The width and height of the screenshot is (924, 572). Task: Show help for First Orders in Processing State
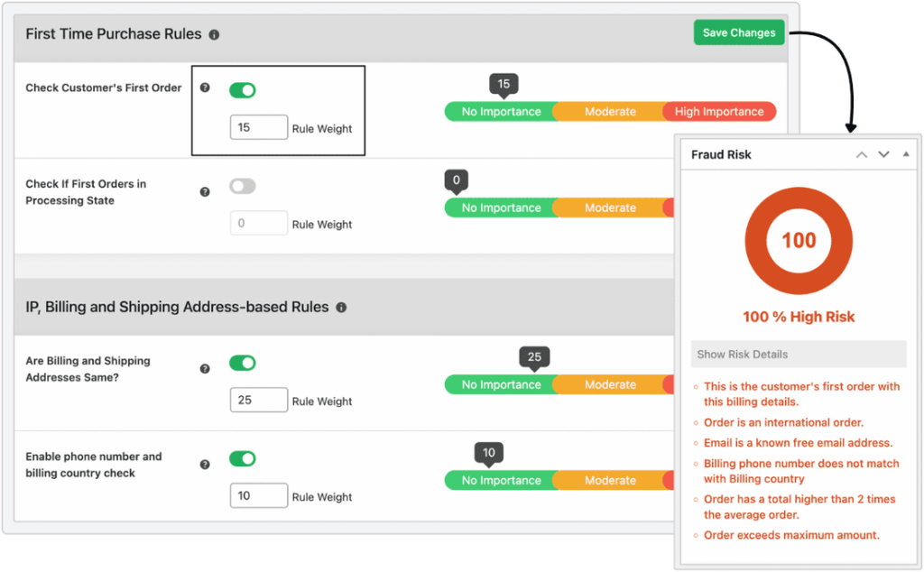tap(205, 192)
